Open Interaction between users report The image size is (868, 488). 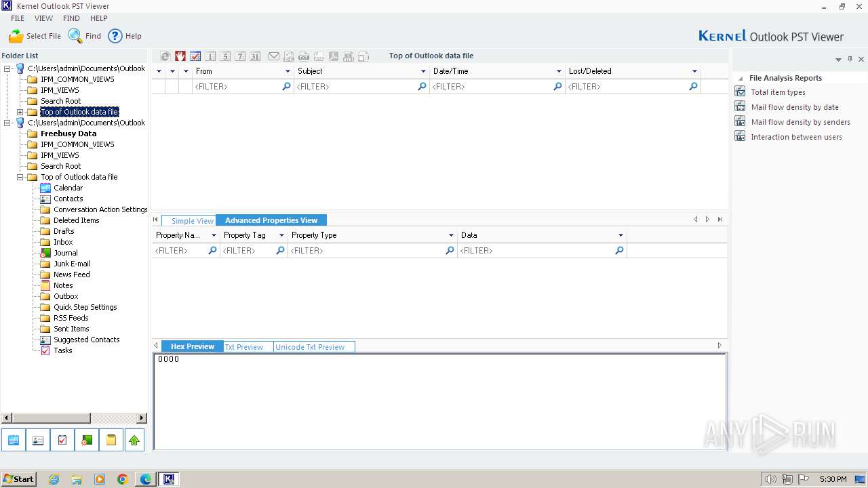(x=796, y=137)
